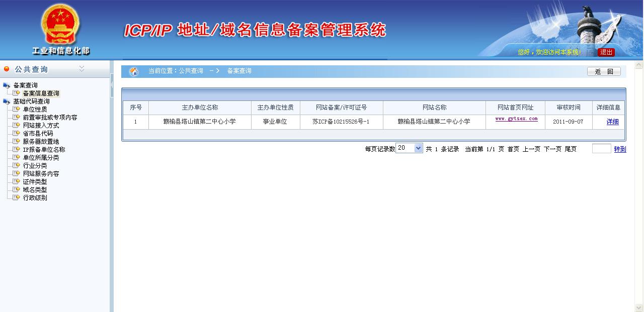Viewport: 644px width, 312px height.
Task: Open 行政级别 lookup
Action: [35, 197]
